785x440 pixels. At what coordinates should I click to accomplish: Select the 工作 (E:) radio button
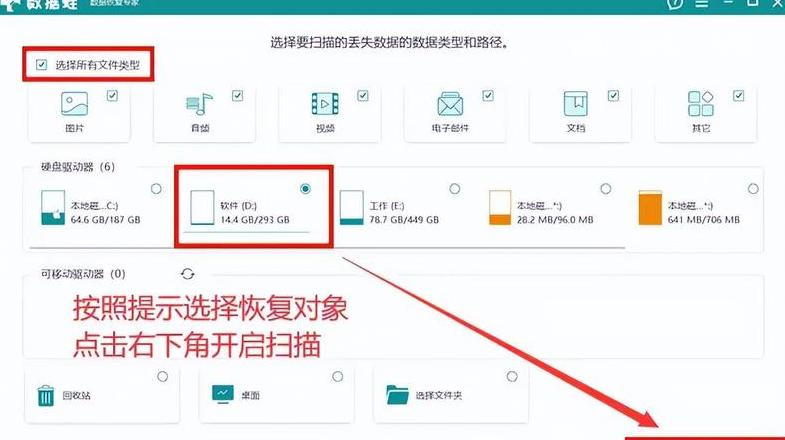[x=455, y=189]
